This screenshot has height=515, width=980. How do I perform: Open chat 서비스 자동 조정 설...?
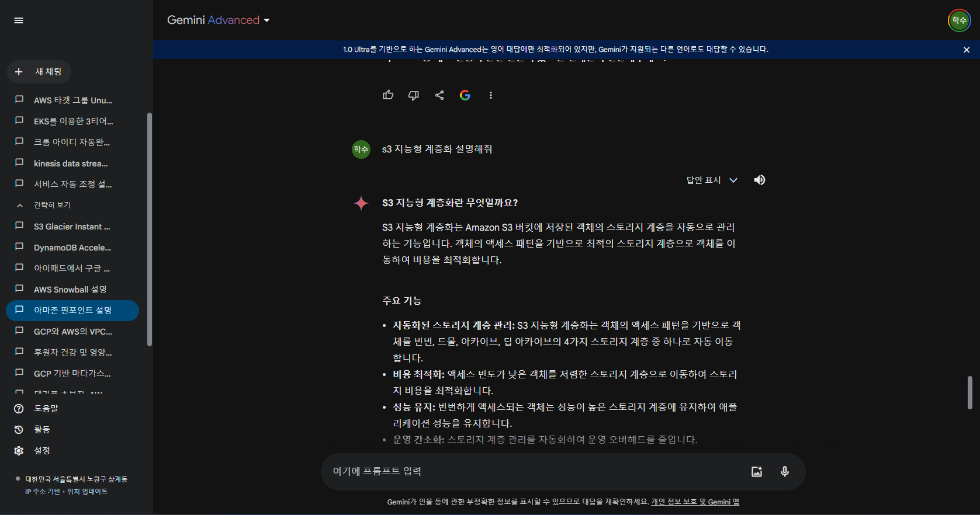72,185
